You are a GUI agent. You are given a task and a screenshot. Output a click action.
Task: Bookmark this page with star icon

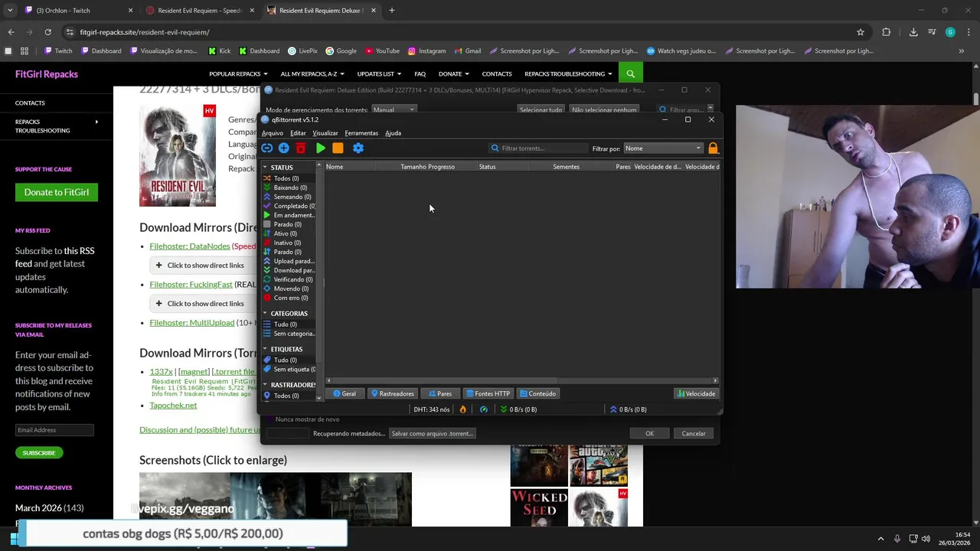(x=861, y=32)
